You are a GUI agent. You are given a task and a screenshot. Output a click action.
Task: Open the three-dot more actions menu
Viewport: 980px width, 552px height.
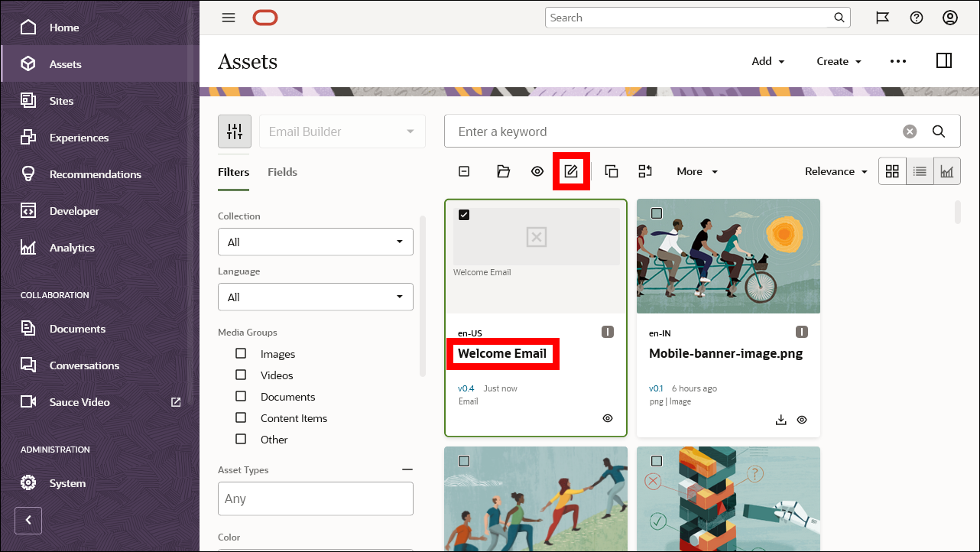pyautogui.click(x=898, y=61)
